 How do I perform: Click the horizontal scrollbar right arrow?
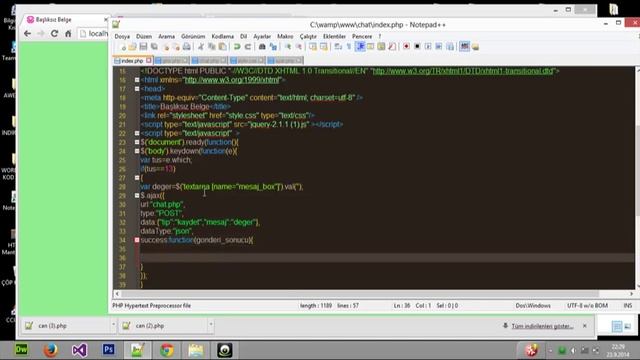tap(631, 294)
